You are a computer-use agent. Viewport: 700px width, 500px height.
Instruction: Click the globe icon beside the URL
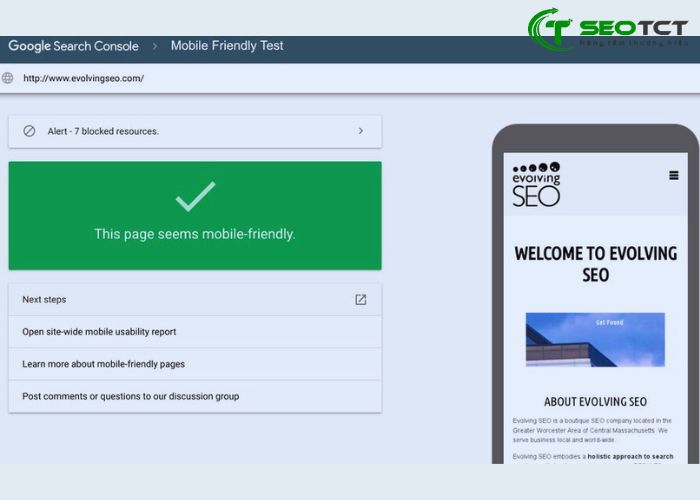(x=8, y=78)
